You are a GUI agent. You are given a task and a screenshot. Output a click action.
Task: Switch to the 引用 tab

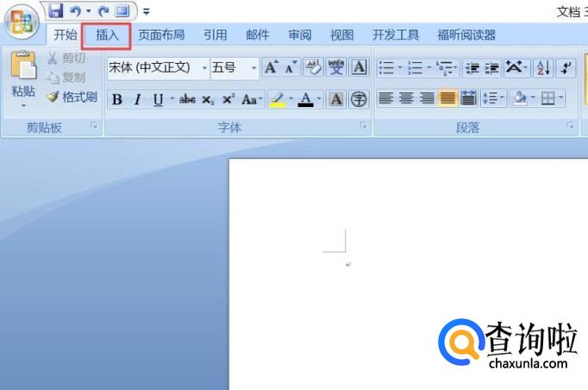[x=216, y=35]
